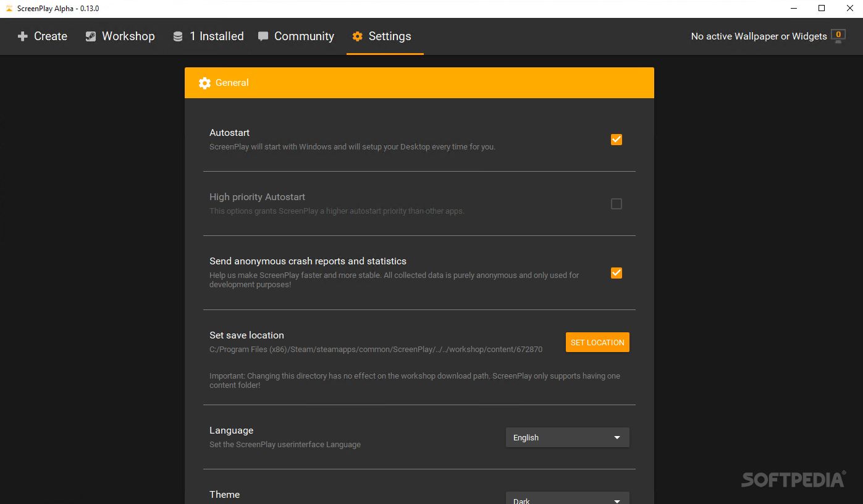Click the High priority Autostart heading

(257, 197)
